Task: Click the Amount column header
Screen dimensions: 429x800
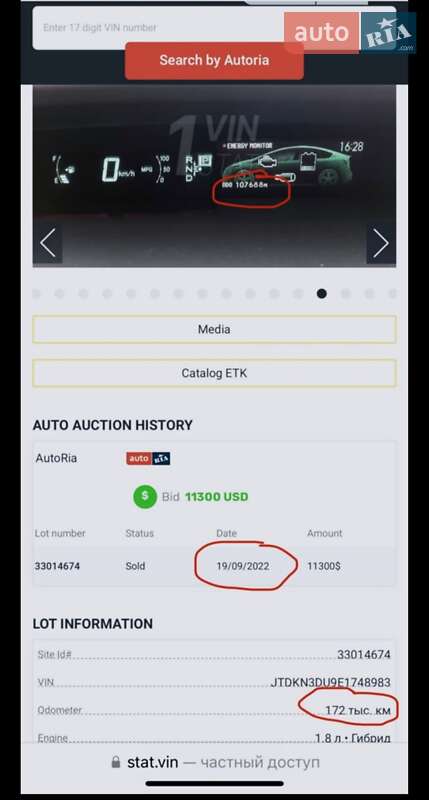Action: click(x=324, y=534)
